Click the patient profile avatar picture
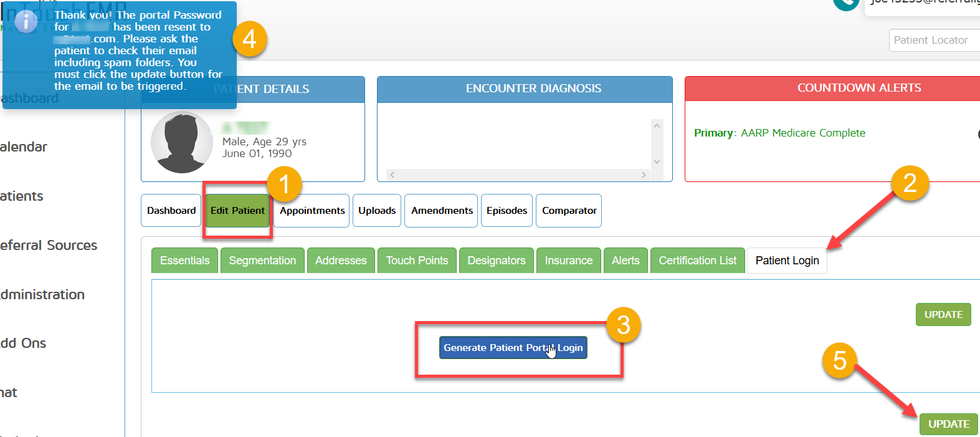980x437 pixels. click(182, 142)
